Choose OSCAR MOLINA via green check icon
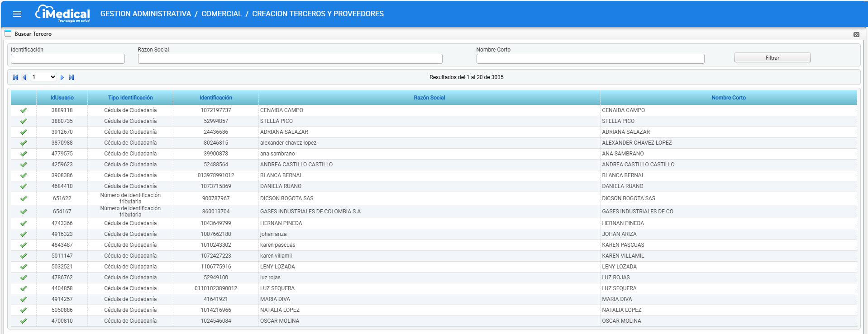Image resolution: width=868 pixels, height=334 pixels. (24, 321)
